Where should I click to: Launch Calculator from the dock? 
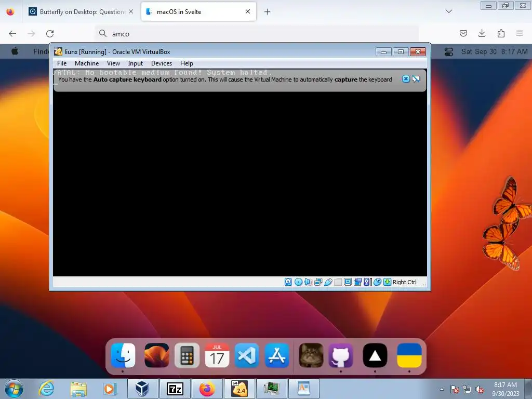tap(187, 355)
